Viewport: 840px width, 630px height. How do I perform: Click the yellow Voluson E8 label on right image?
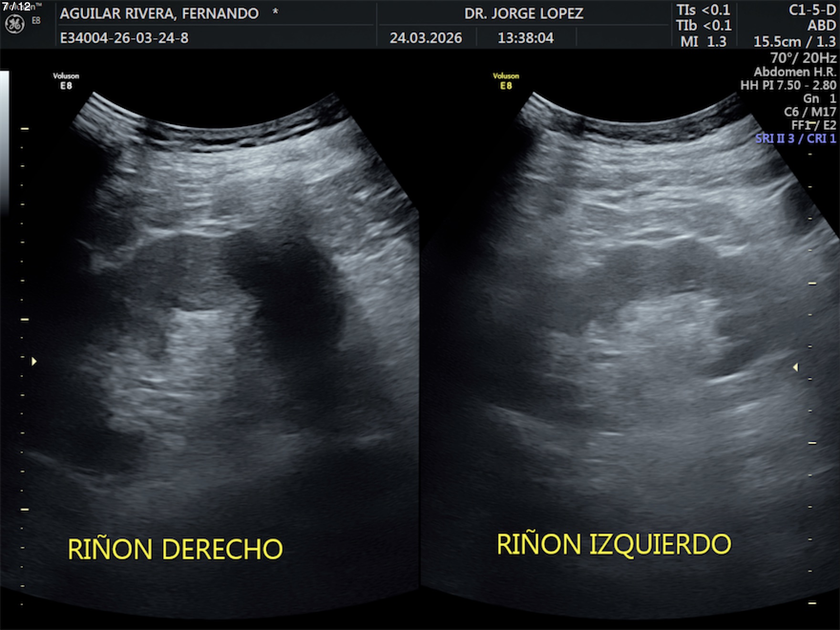506,81
